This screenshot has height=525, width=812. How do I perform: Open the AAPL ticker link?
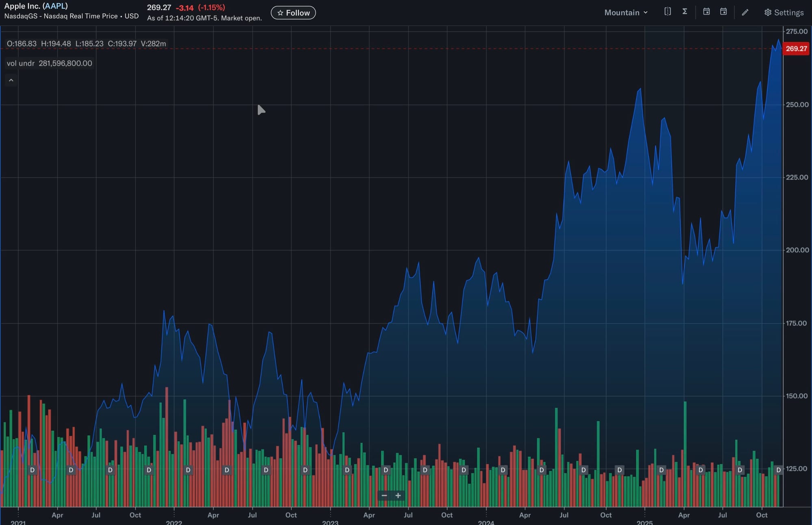point(55,6)
